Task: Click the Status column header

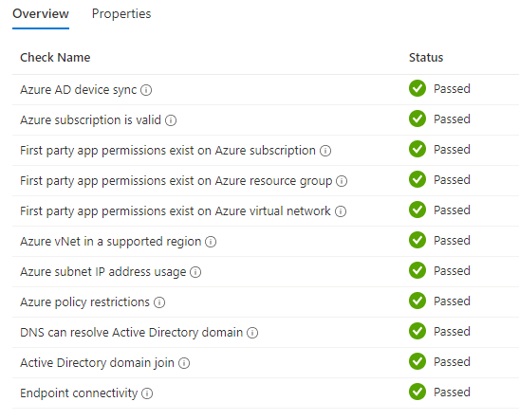Action: click(426, 58)
